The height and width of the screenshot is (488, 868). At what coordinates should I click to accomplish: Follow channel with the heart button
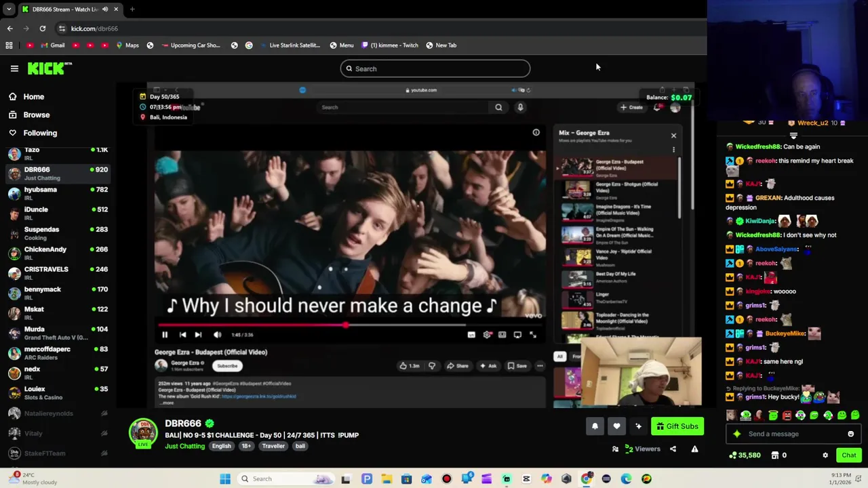click(616, 426)
